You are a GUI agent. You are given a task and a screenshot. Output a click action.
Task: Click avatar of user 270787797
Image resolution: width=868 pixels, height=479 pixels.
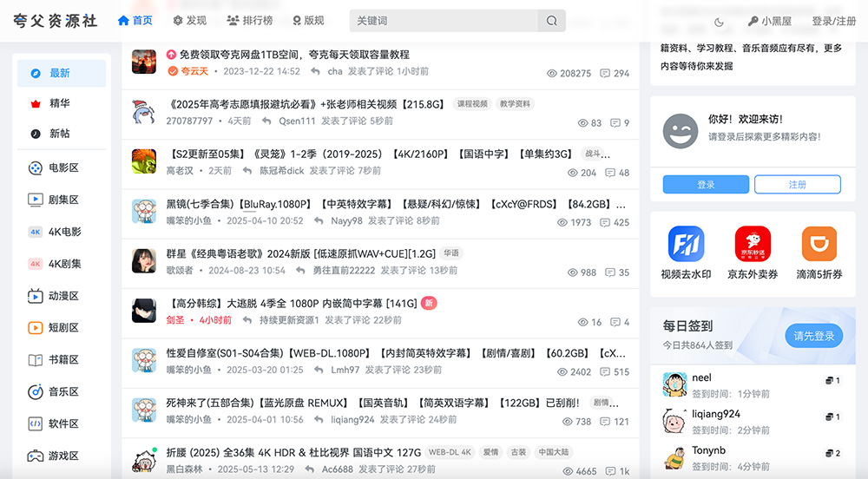point(144,112)
